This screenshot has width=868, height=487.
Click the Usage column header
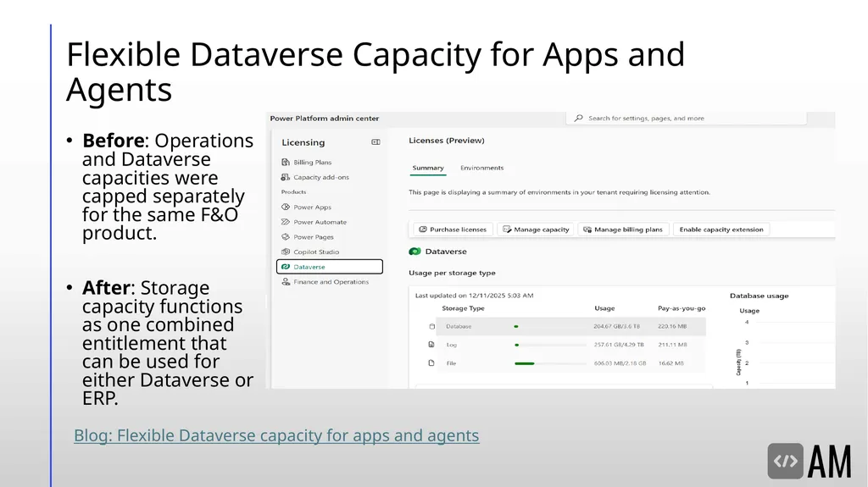click(604, 308)
